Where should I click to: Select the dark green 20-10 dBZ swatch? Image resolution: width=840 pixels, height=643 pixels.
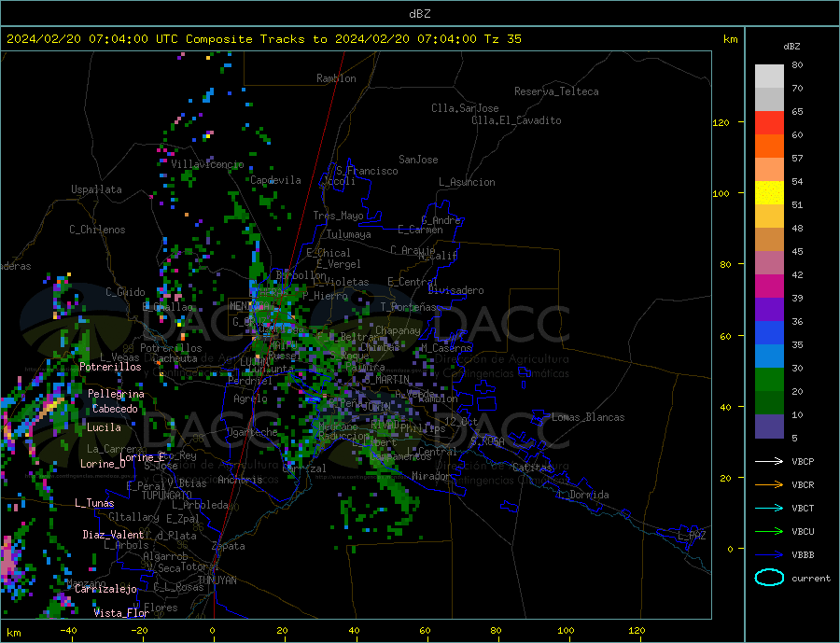770,403
